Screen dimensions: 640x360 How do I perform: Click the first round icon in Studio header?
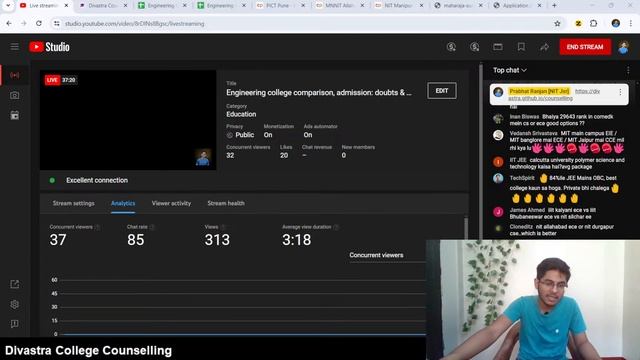pos(451,47)
